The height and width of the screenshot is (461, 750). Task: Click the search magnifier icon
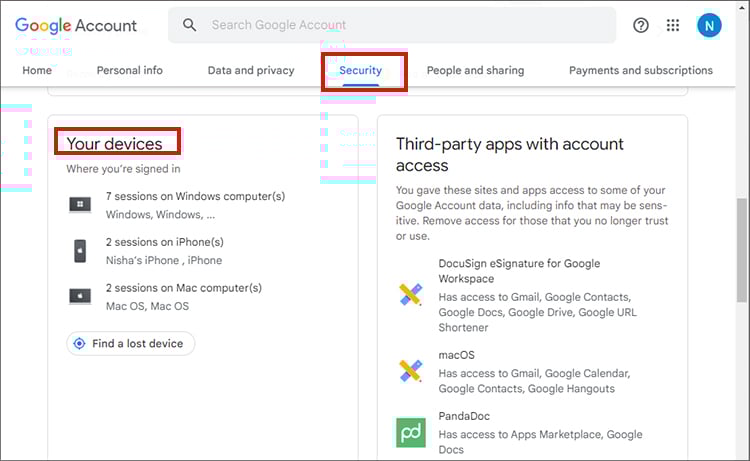[190, 26]
